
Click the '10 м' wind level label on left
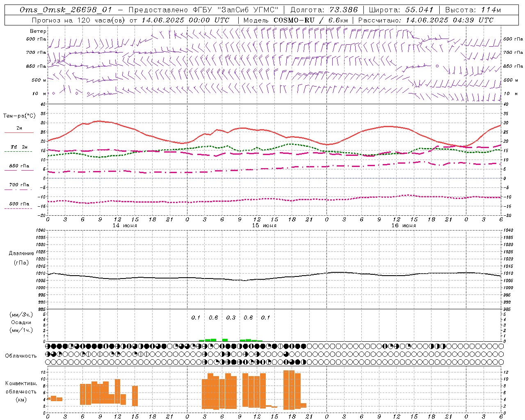(39, 94)
